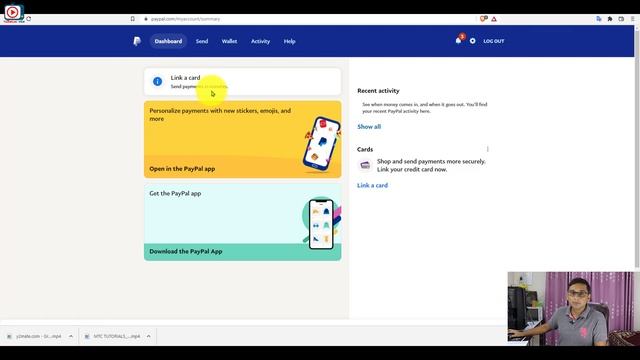This screenshot has width=640, height=360.
Task: Click the PayPal logo in the header
Action: click(137, 41)
